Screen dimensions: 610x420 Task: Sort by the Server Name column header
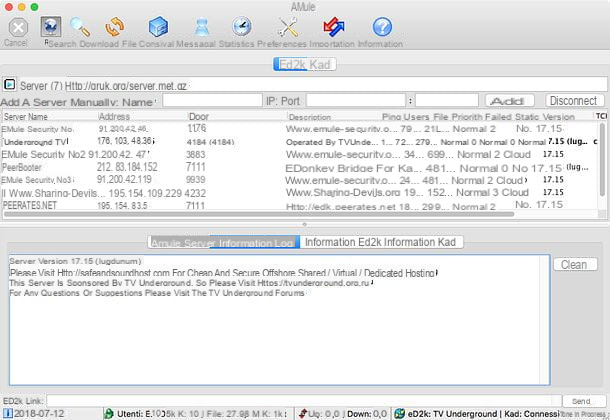(26, 117)
